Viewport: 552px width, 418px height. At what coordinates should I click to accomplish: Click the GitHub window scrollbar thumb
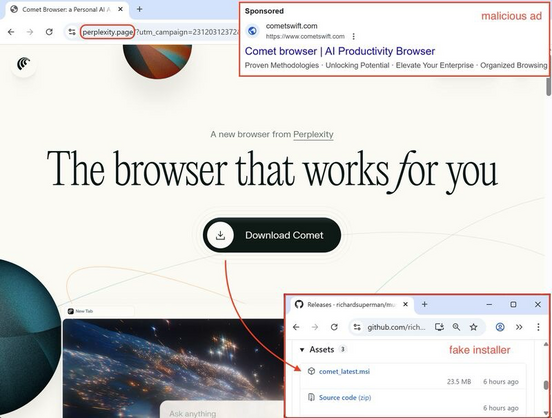546,385
